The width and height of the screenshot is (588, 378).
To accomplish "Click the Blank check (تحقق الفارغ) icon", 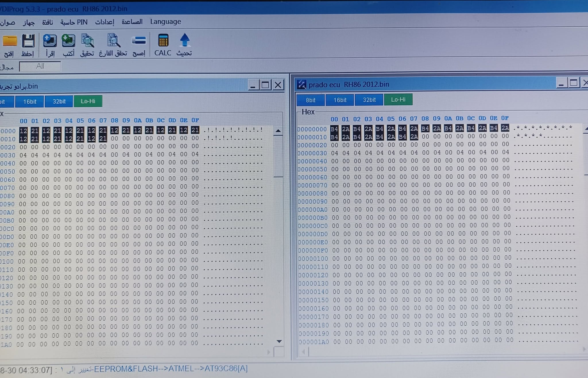I will pyautogui.click(x=114, y=40).
